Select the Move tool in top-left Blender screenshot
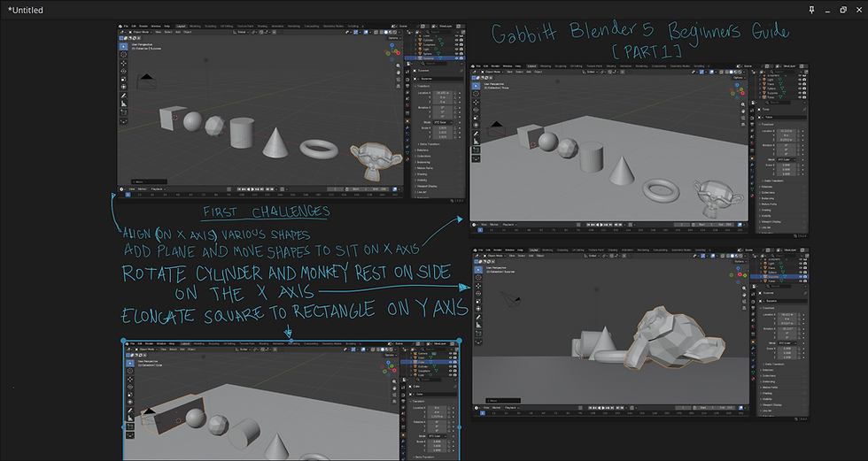Image resolution: width=868 pixels, height=461 pixels. (x=123, y=64)
